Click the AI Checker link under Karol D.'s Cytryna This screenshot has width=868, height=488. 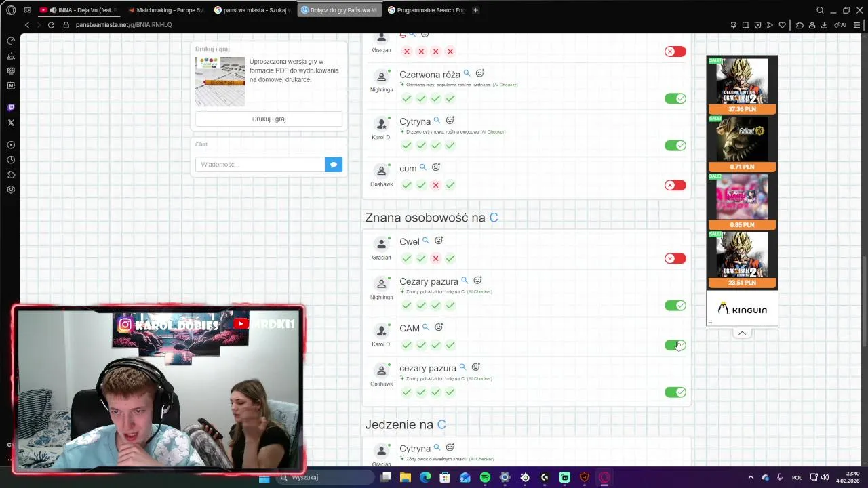coord(493,131)
